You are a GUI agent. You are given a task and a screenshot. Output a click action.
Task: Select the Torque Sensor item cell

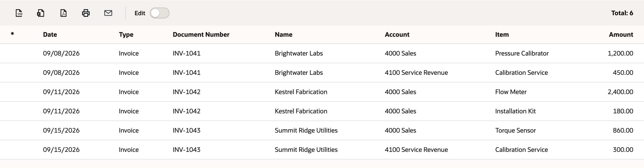(515, 130)
